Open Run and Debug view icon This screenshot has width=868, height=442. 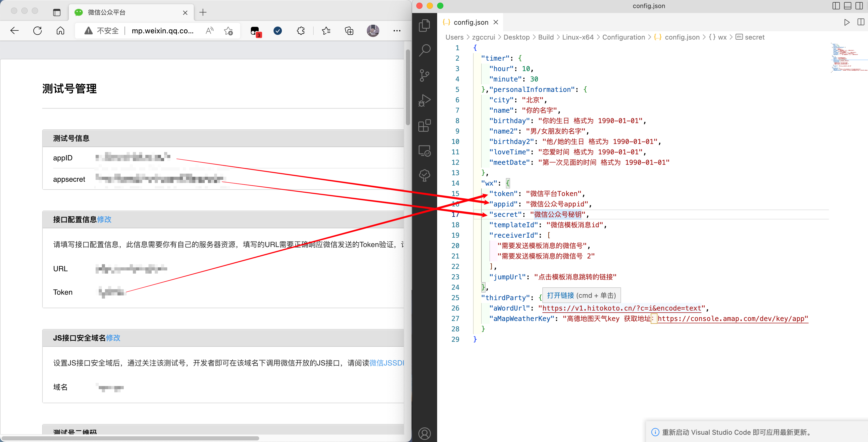(x=425, y=100)
